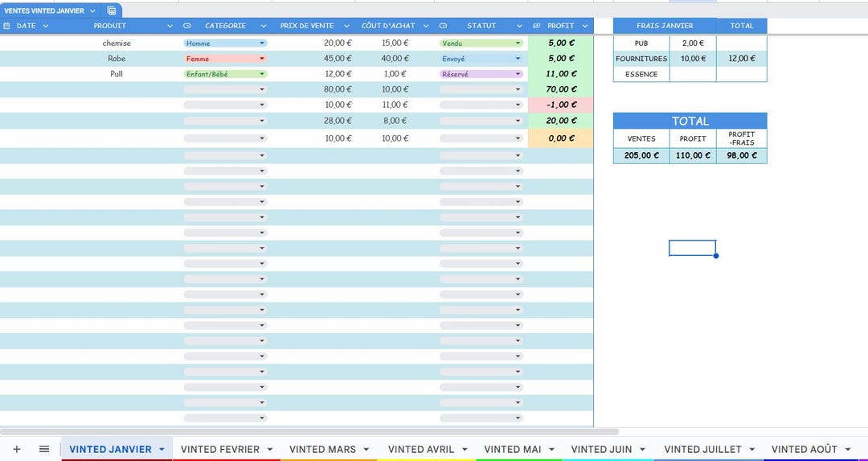Select the FOURNITURES label cell
The width and height of the screenshot is (868, 461).
coord(641,58)
